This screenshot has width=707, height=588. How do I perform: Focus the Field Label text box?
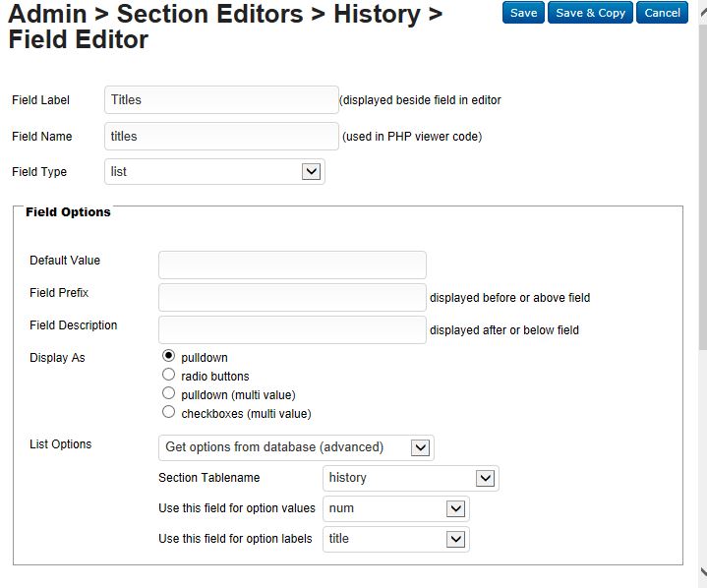tap(221, 99)
